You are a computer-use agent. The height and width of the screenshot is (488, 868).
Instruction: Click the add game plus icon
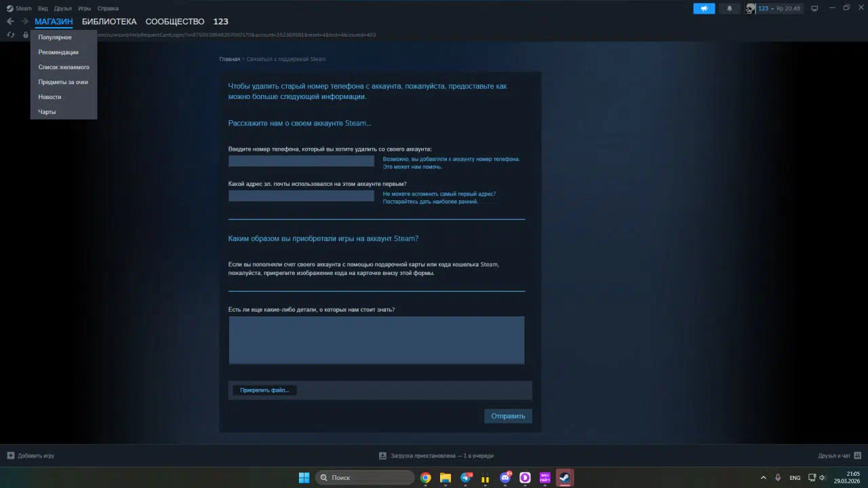(x=10, y=455)
